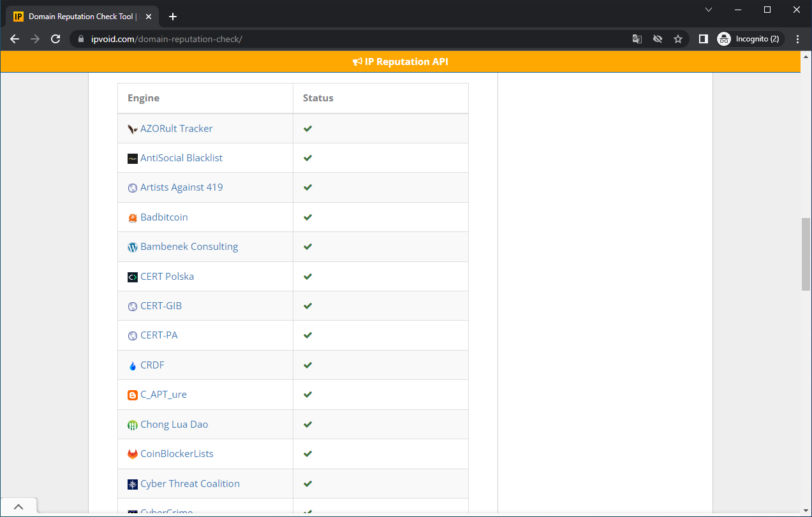
Task: Select the Domain Reputation Check Tool tab
Action: tap(80, 17)
